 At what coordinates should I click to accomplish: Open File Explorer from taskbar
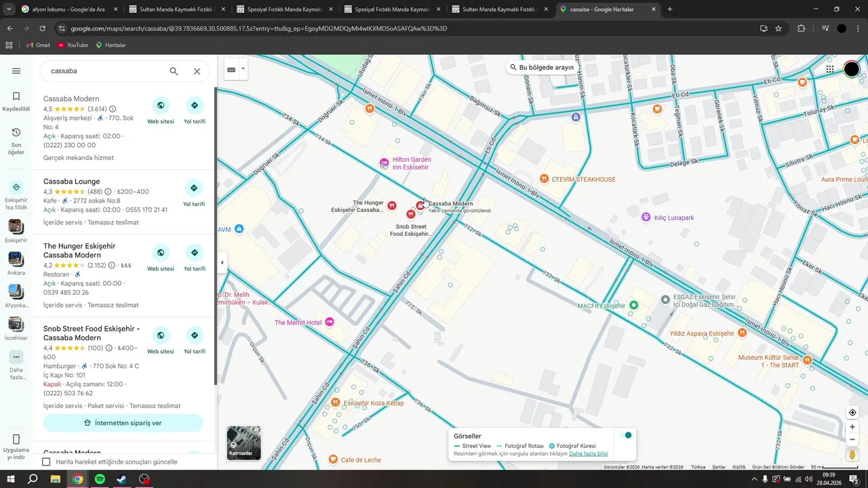(56, 479)
